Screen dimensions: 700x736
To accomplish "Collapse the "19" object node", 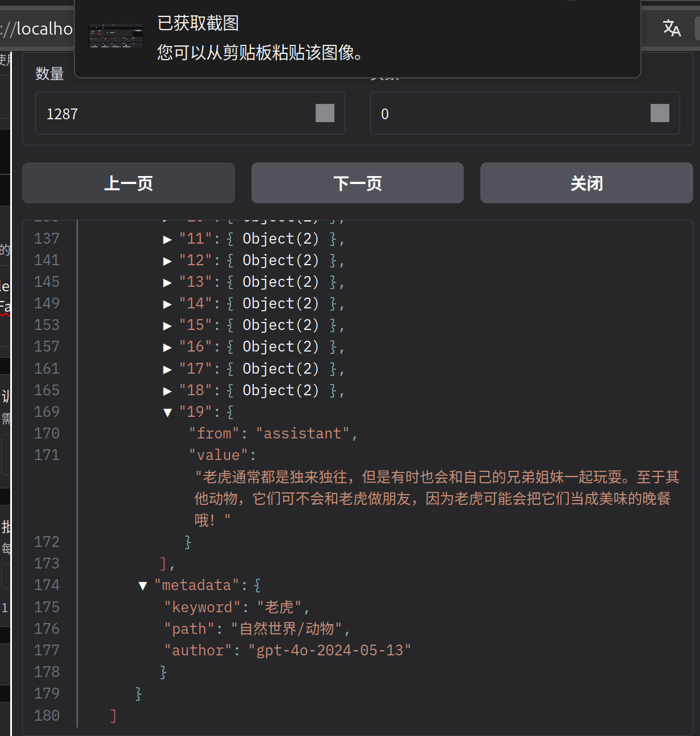I will click(x=167, y=413).
